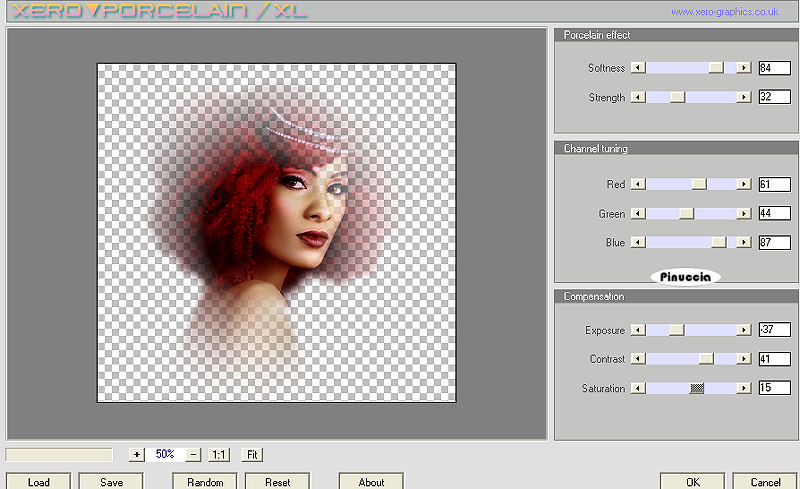
Task: Increase Red channel with right arrow
Action: pos(744,184)
